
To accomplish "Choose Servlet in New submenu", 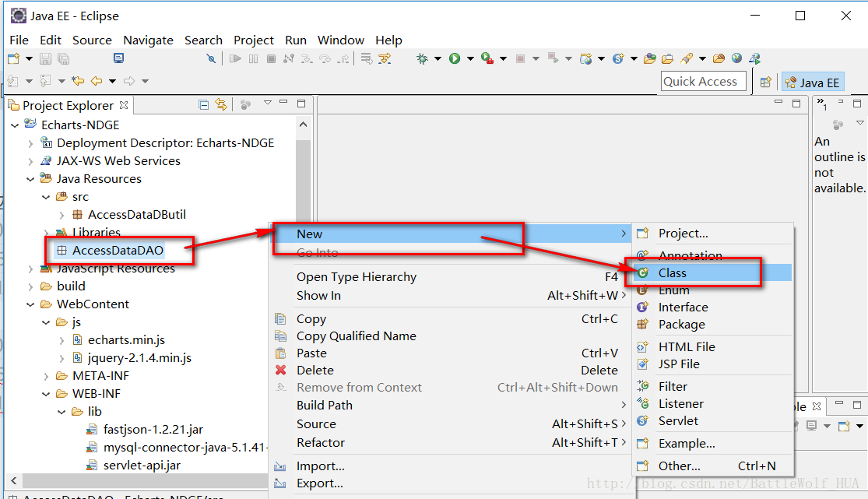I will [x=712, y=421].
